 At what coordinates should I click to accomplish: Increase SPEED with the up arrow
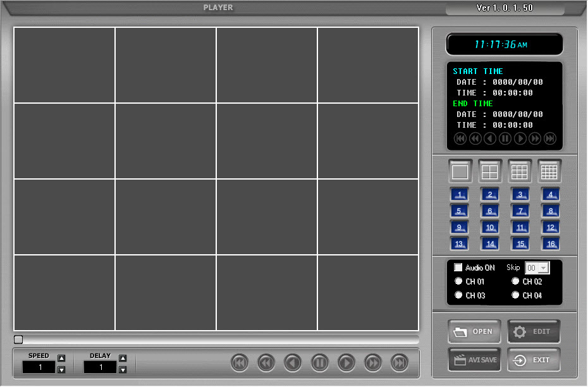click(x=61, y=359)
